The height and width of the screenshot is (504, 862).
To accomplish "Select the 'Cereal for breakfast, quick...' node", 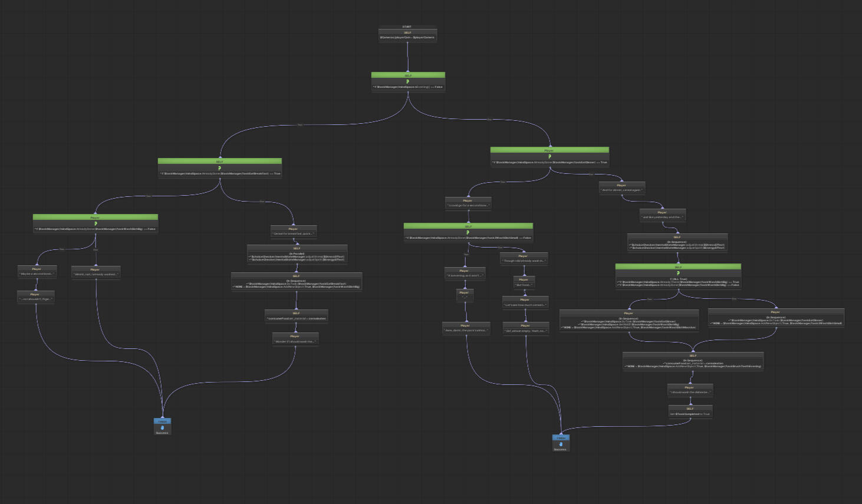I will tap(293, 231).
